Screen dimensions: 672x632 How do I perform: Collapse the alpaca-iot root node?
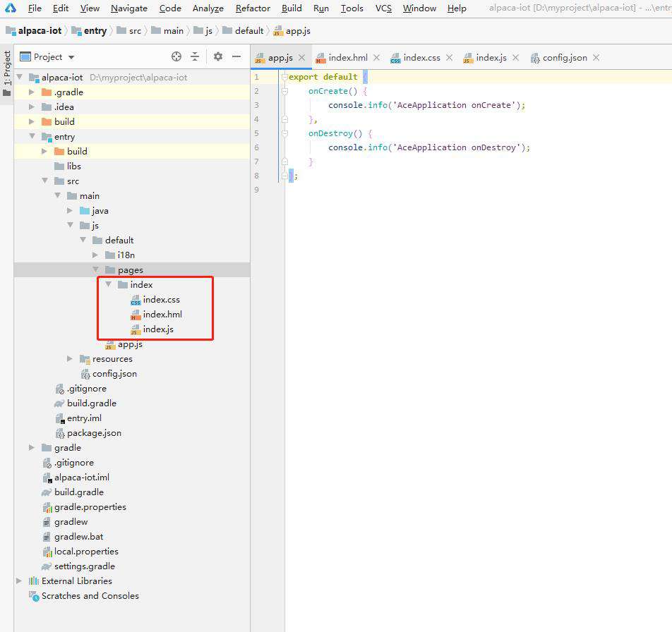pos(20,77)
